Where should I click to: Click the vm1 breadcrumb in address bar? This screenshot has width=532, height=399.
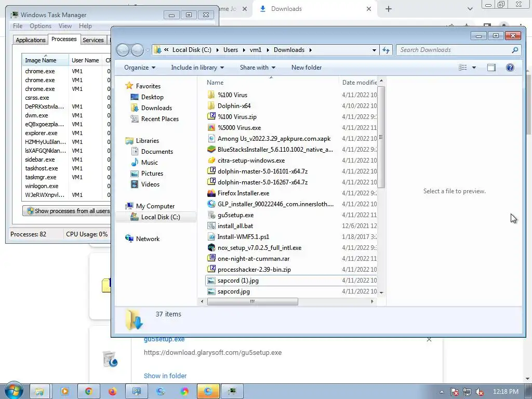click(x=256, y=50)
